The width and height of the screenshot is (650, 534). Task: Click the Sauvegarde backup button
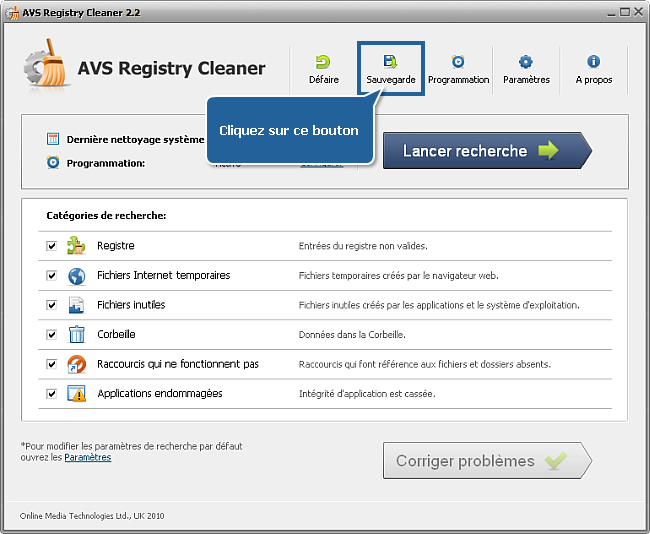(x=390, y=69)
